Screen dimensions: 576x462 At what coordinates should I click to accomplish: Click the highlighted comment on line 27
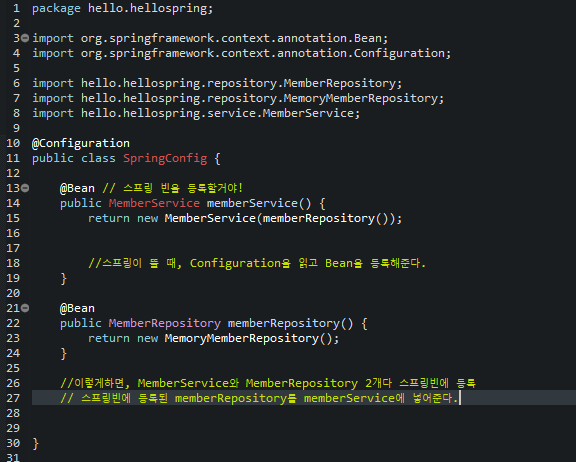259,398
